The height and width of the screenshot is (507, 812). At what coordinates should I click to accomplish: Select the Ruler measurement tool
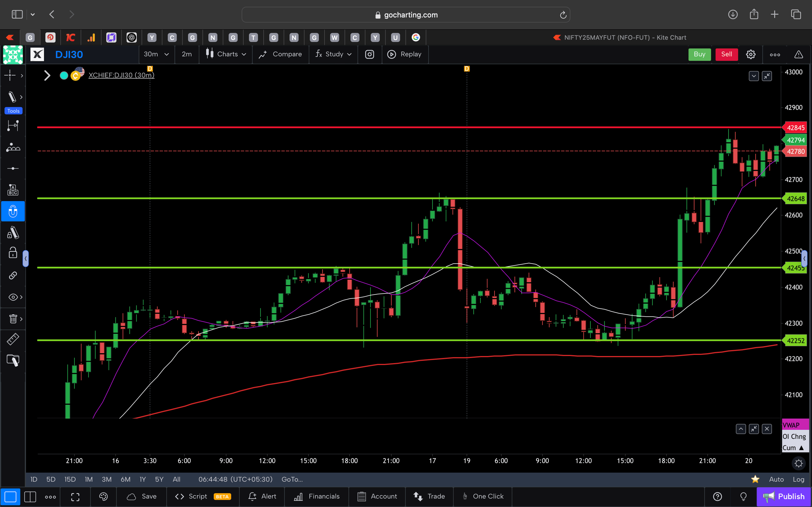[x=13, y=339]
